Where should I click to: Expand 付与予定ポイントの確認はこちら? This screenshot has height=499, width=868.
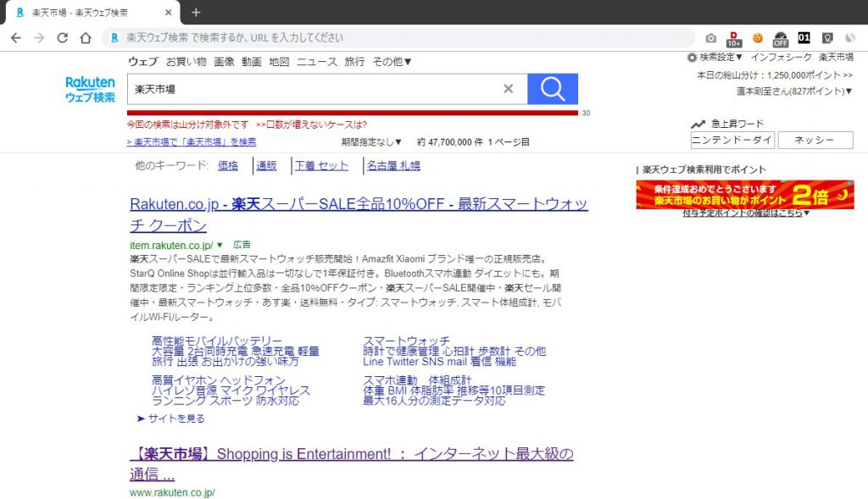pos(746,213)
